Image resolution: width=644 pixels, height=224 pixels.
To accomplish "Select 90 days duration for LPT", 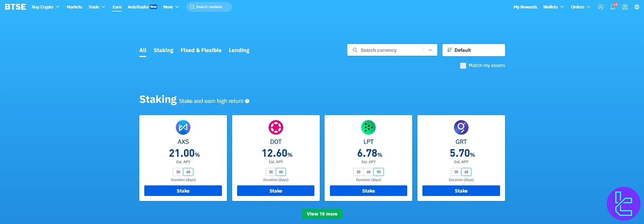I will 379,172.
